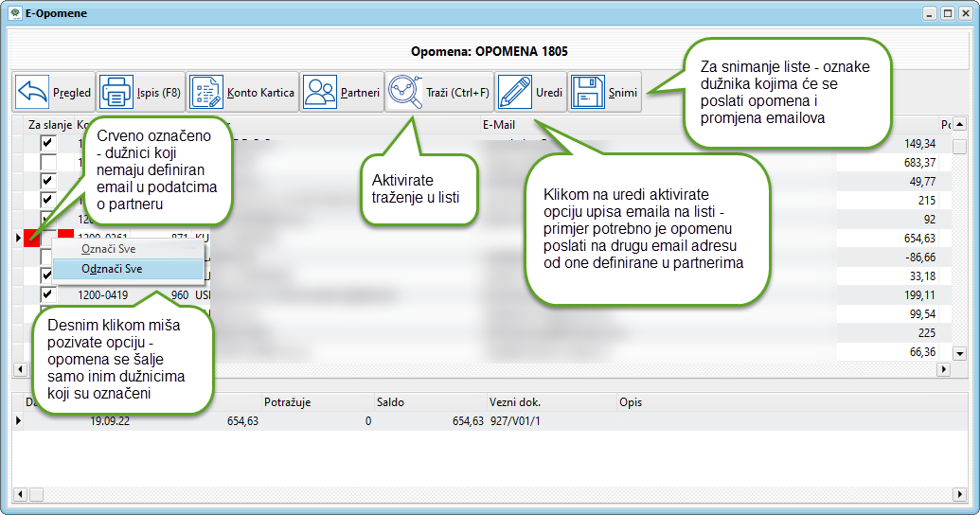Image resolution: width=980 pixels, height=515 pixels.
Task: Click the red cell in the selected debtor row
Action: pos(31,239)
